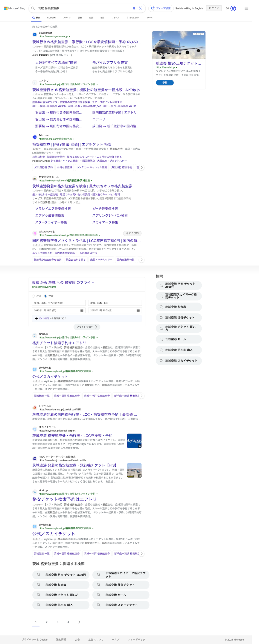This screenshot has height=644, width=259.
Task: Click the skyticket logo thumbnail
Action: point(134,441)
